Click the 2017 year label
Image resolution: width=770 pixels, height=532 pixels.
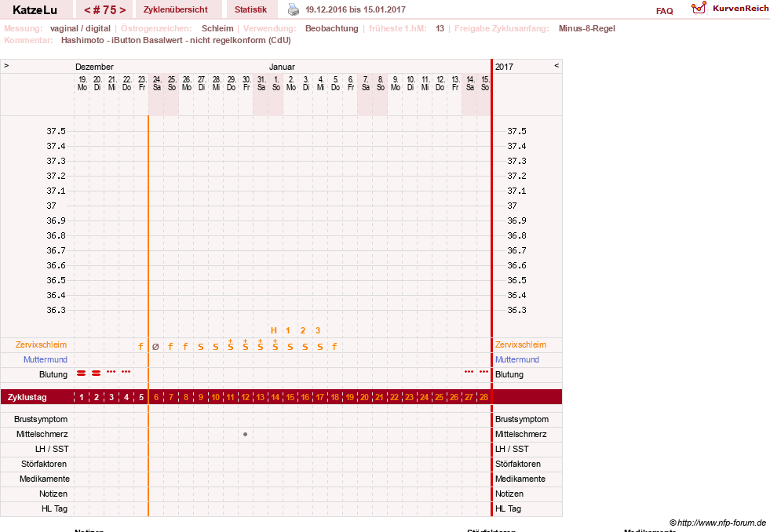click(x=504, y=67)
